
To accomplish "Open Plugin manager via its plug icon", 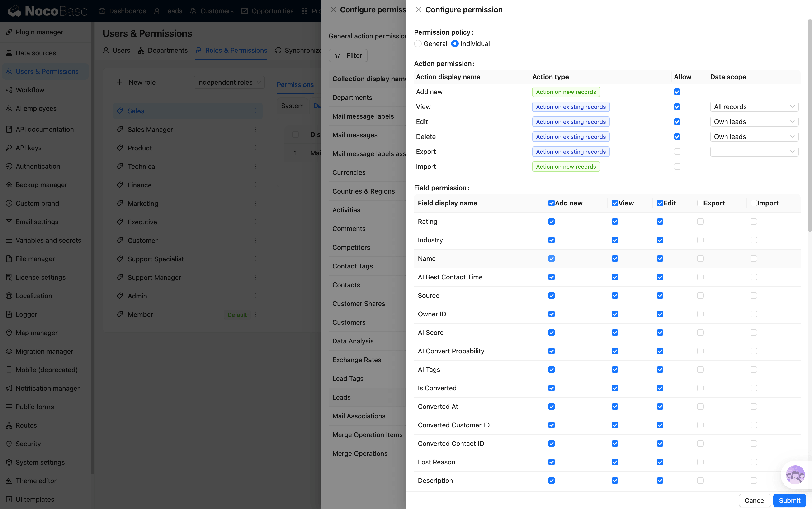I will coord(9,32).
